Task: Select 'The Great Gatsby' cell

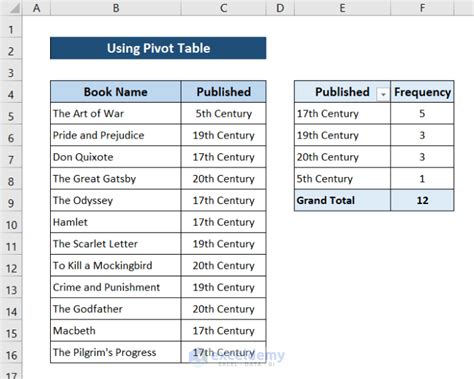Action: (116, 178)
